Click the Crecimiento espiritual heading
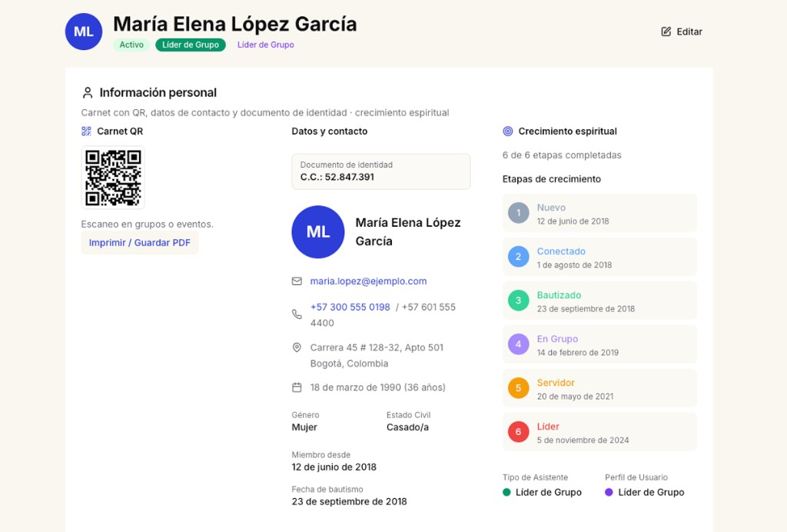Screen dimensions: 787x532 coord(568,131)
